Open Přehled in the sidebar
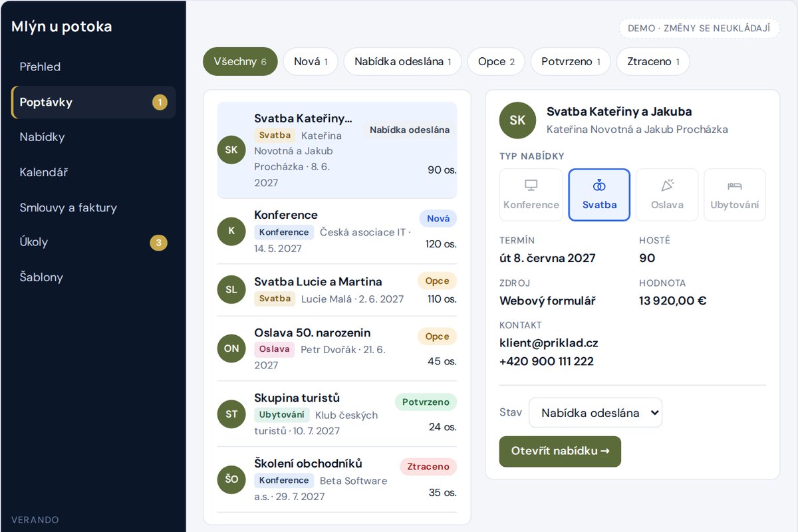798x532 pixels. tap(94, 67)
